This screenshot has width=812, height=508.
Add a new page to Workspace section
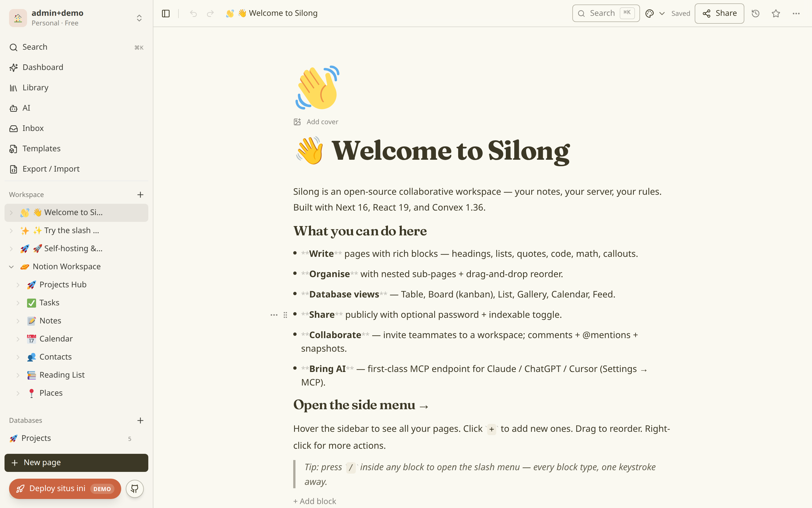140,194
